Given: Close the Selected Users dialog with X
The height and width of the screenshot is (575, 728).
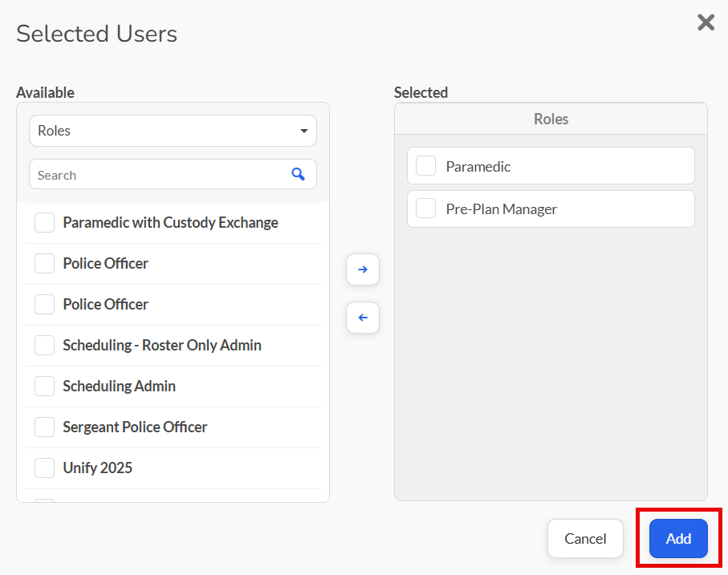Looking at the screenshot, I should coord(706,22).
